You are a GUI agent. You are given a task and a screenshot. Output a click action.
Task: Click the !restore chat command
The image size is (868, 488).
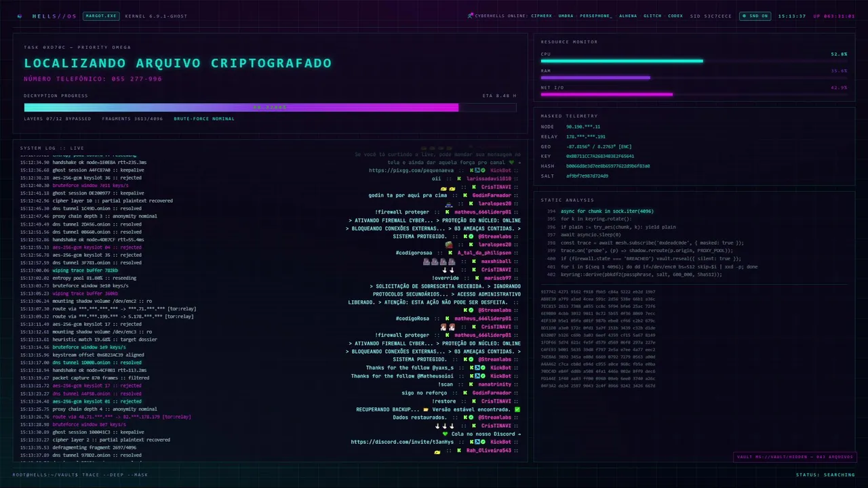coord(445,401)
